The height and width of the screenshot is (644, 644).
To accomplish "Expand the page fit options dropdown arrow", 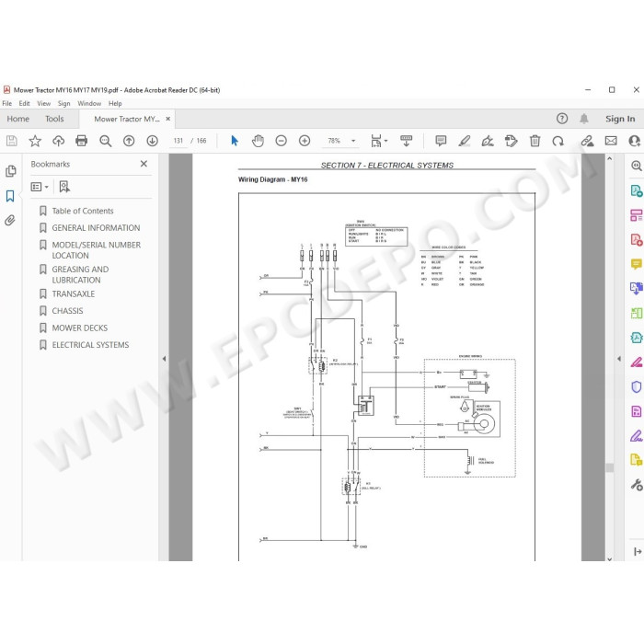I will click(x=386, y=141).
